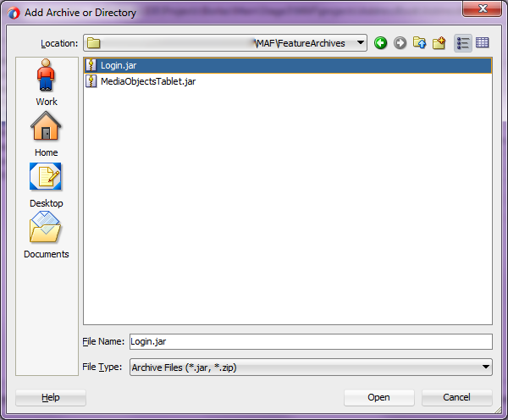Click the Login.jar archive icon
The height and width of the screenshot is (420, 508).
[91, 65]
